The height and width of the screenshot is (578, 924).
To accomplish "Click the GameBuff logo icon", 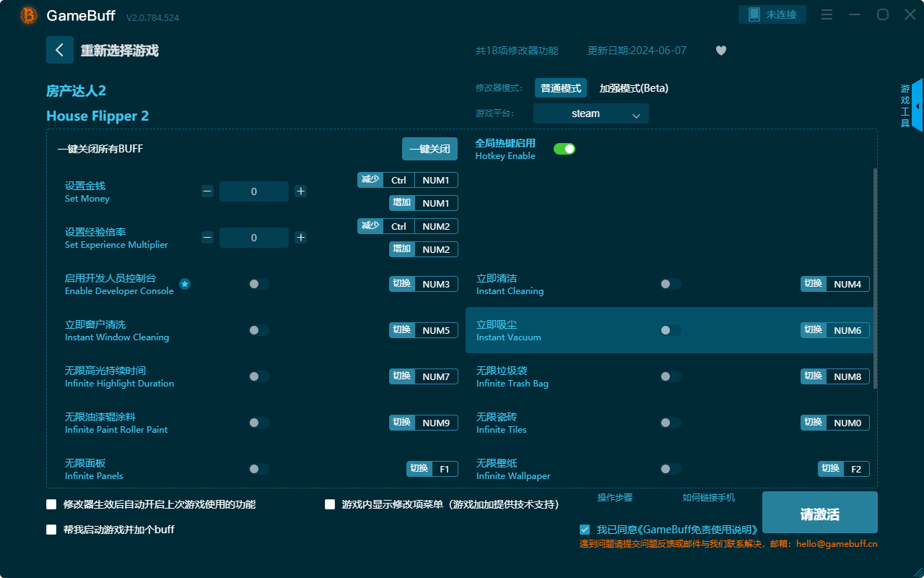I will point(29,15).
